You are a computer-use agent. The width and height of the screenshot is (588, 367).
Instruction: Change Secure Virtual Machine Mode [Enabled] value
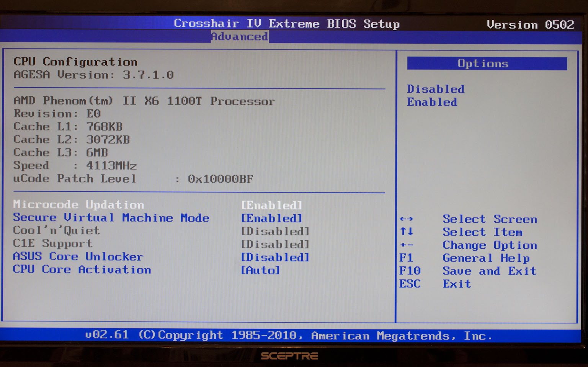point(271,219)
